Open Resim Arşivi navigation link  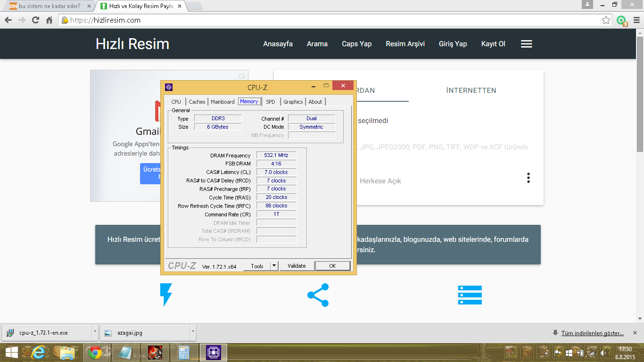(405, 44)
